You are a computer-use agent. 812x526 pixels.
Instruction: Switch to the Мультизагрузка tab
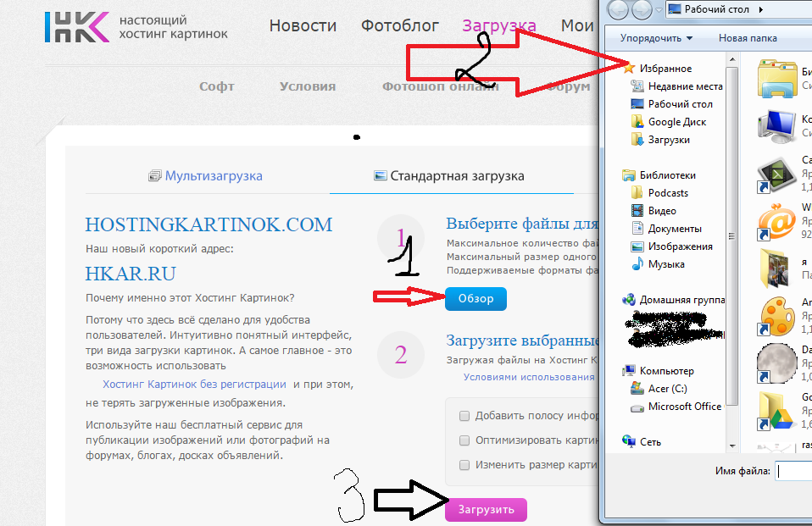[206, 176]
